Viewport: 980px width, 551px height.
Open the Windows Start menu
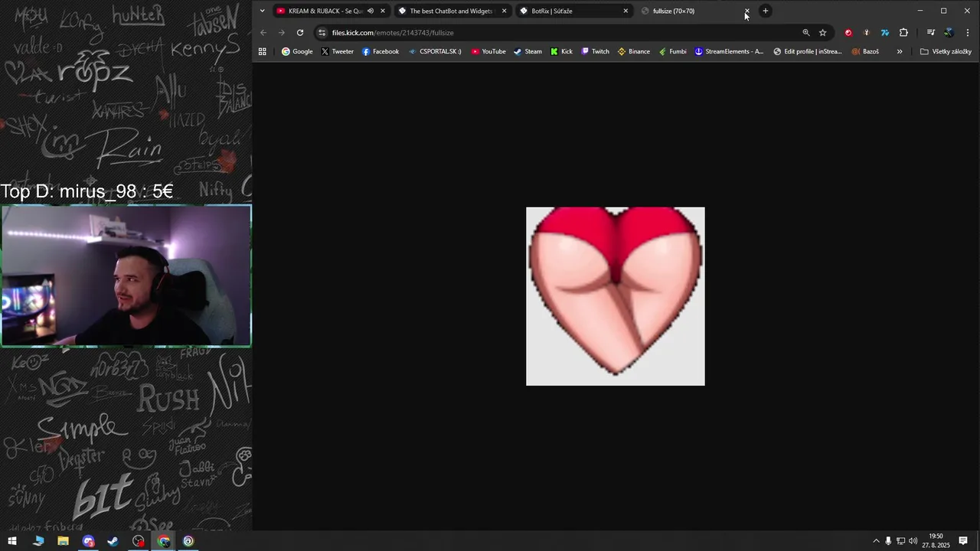point(12,541)
